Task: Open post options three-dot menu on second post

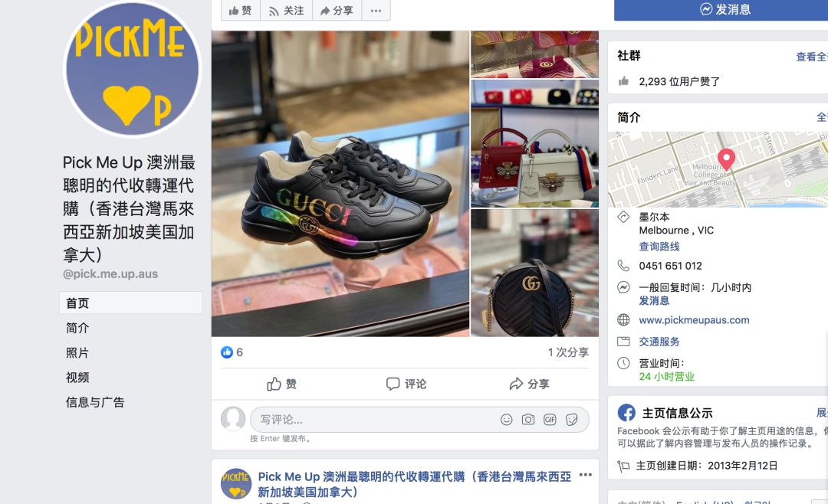Action: tap(585, 475)
